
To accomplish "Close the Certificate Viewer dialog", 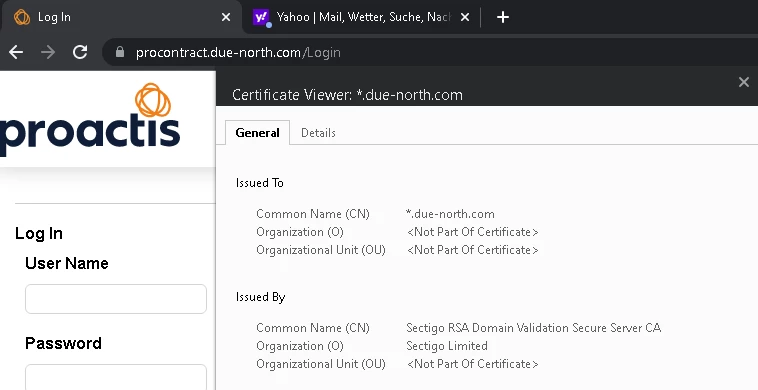I will tap(744, 82).
